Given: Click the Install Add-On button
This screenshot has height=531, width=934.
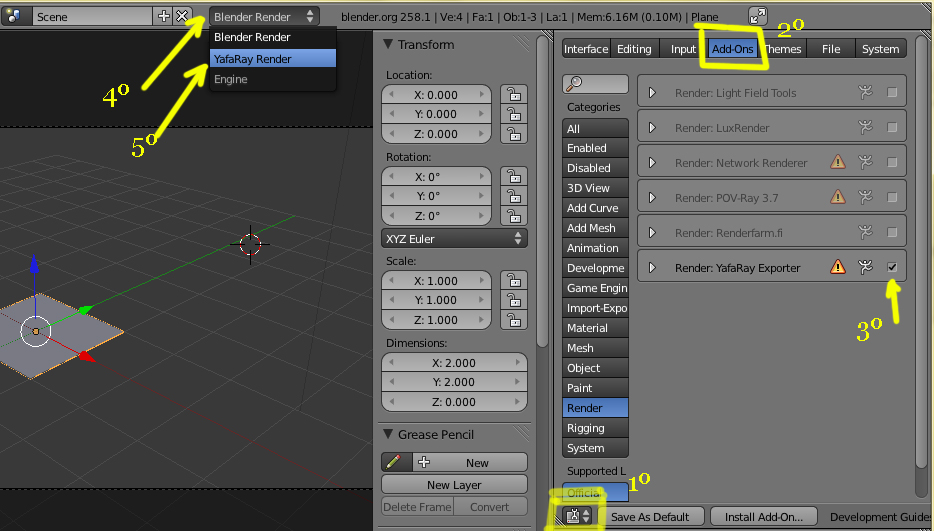Looking at the screenshot, I should (764, 516).
